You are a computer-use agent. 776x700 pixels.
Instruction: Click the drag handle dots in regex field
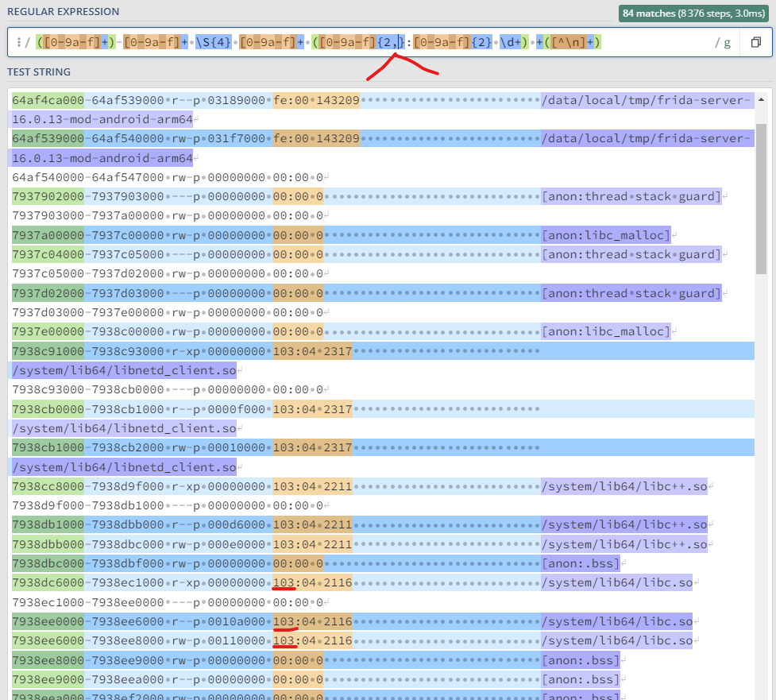(17, 41)
